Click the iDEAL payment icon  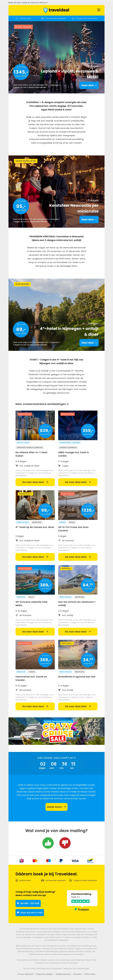point(22,861)
